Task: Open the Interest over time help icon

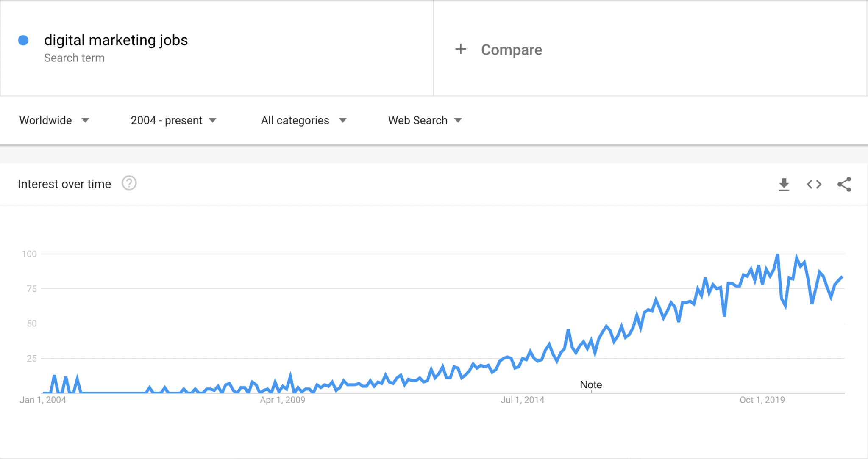Action: (129, 183)
